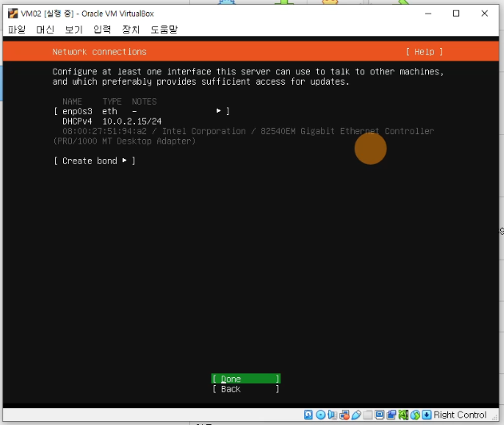Image resolution: width=504 pixels, height=425 pixels.
Task: Minimize the VM02 VirtualBox window
Action: 428,14
